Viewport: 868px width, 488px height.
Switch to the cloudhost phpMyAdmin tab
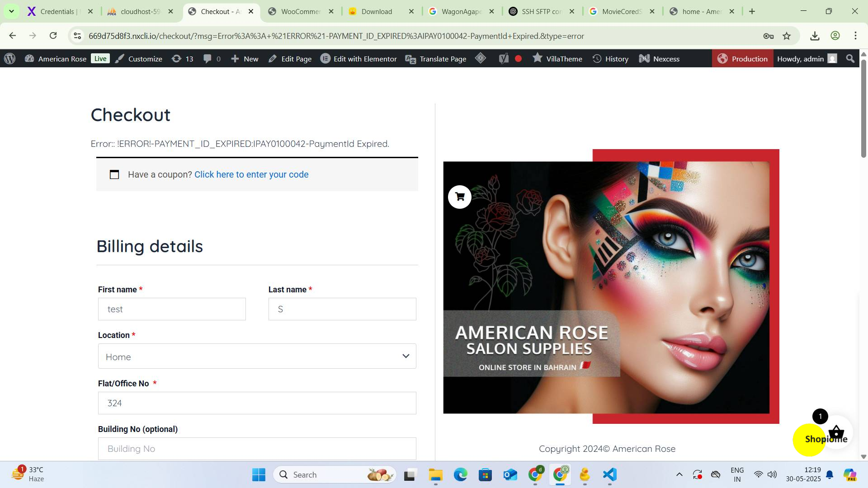[140, 11]
